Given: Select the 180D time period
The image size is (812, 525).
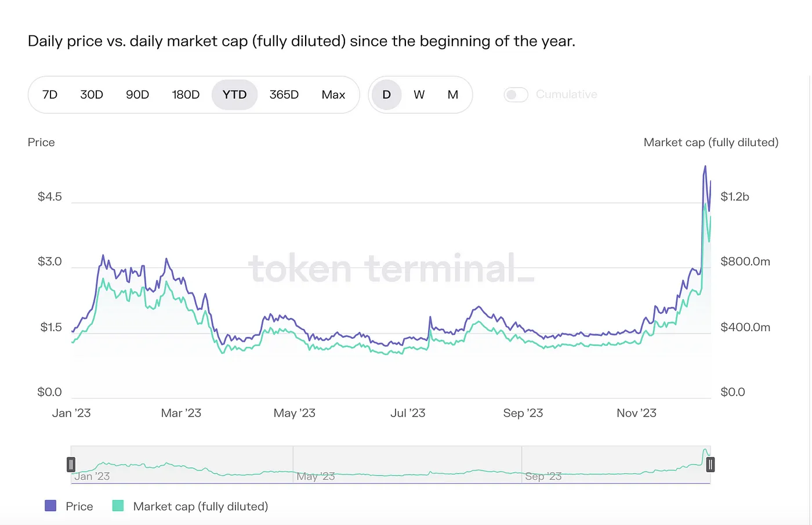Looking at the screenshot, I should (186, 95).
